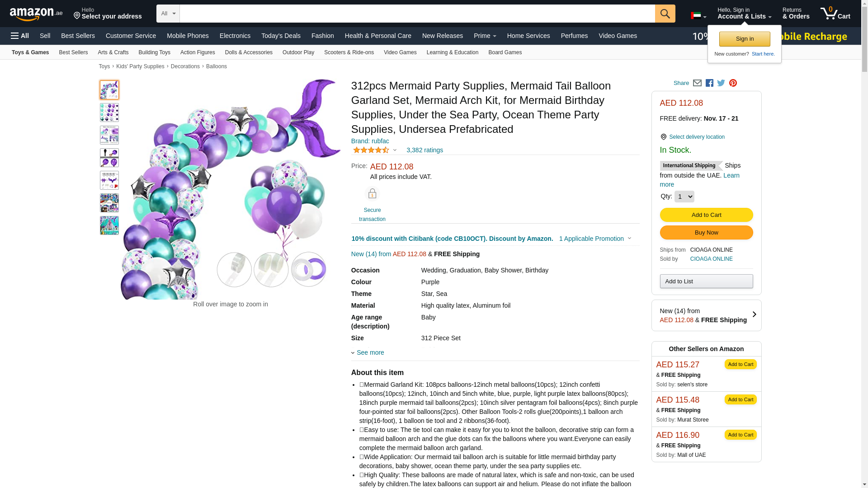Click the Amazon.ae logo
868x488 pixels.
[36, 14]
